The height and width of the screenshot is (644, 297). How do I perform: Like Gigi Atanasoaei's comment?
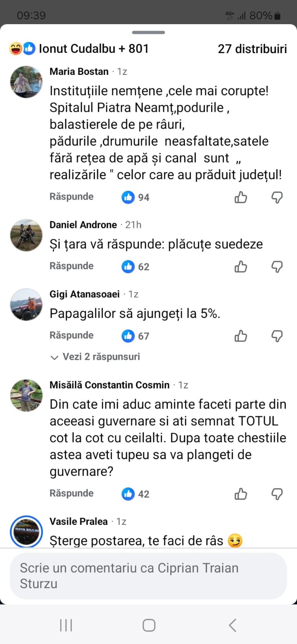click(x=241, y=336)
